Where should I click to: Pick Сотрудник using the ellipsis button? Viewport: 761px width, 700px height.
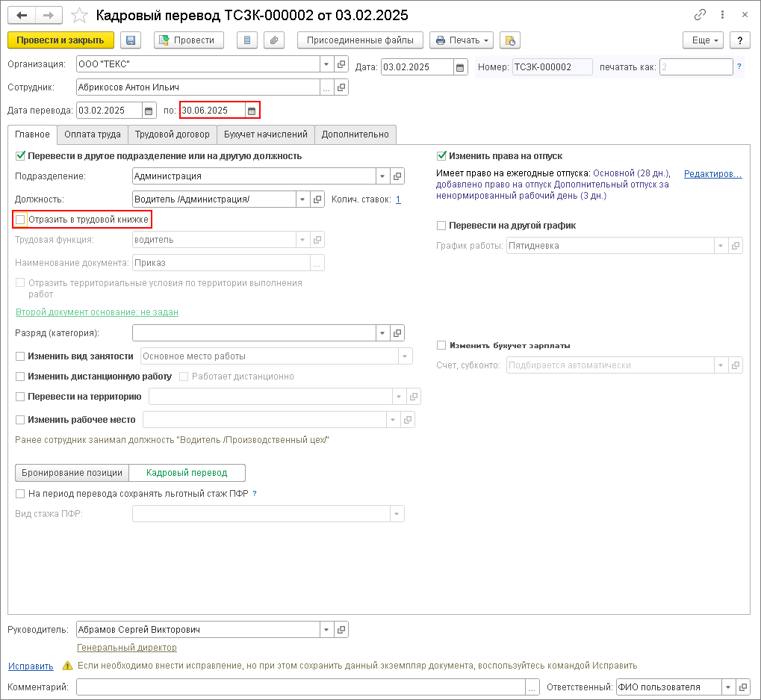point(326,87)
